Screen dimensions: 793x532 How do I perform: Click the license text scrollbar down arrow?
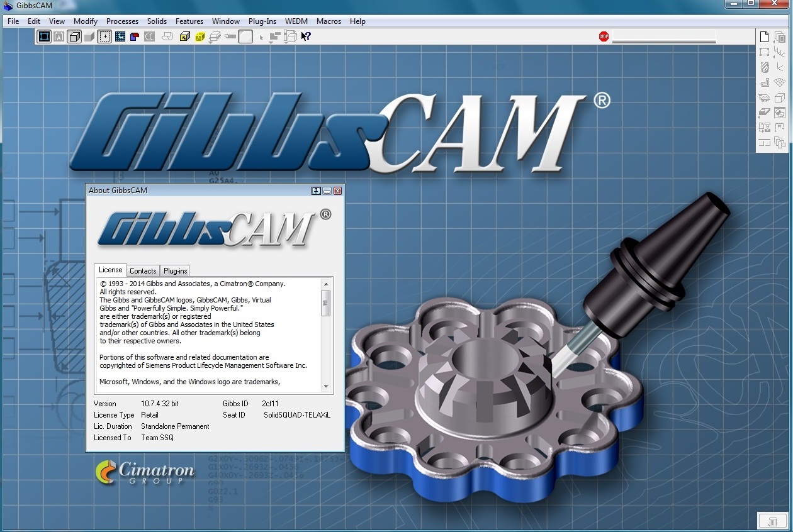326,386
